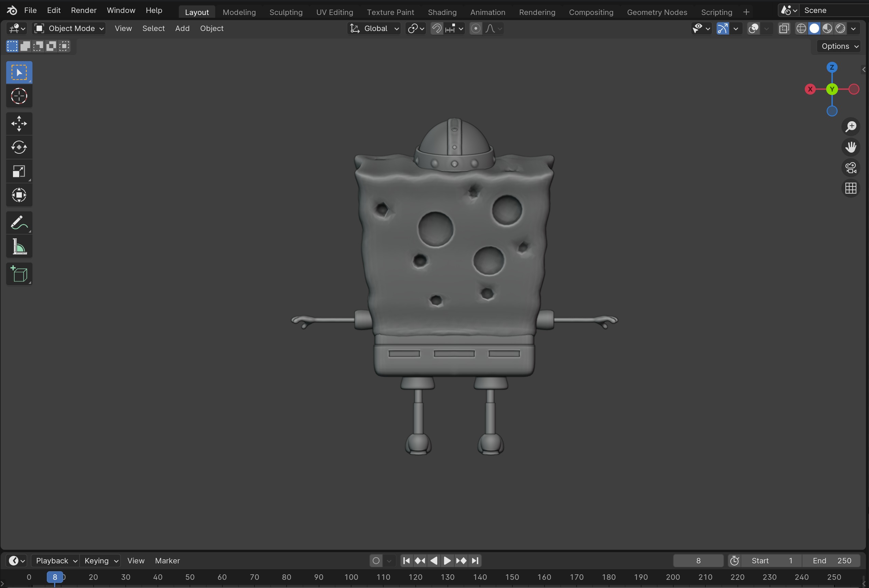Toggle the camera view icon
Image resolution: width=869 pixels, height=588 pixels.
click(x=851, y=168)
